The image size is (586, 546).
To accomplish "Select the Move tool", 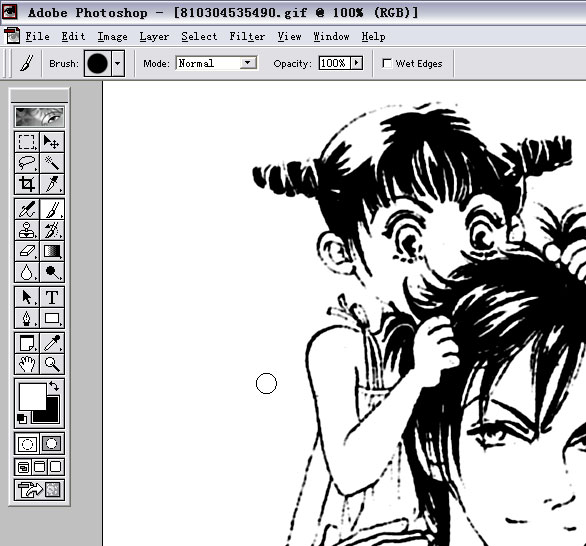I will click(x=52, y=142).
